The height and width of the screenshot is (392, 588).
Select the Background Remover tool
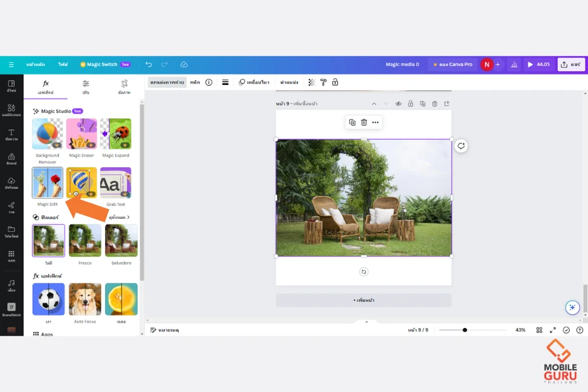coord(48,134)
